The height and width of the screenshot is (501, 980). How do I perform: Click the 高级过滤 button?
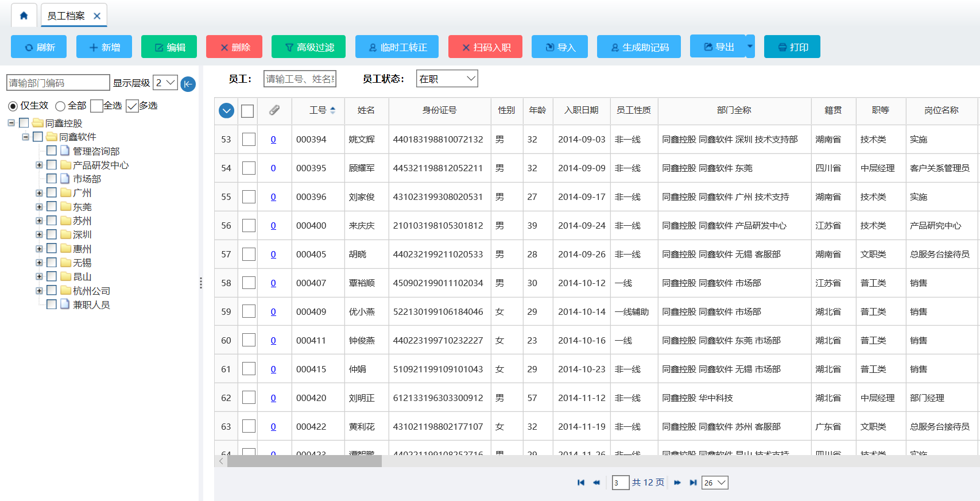308,47
